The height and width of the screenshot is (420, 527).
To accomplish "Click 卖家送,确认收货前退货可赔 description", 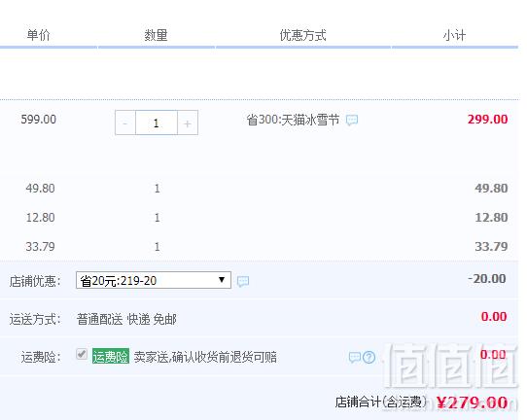I will pyautogui.click(x=205, y=357).
